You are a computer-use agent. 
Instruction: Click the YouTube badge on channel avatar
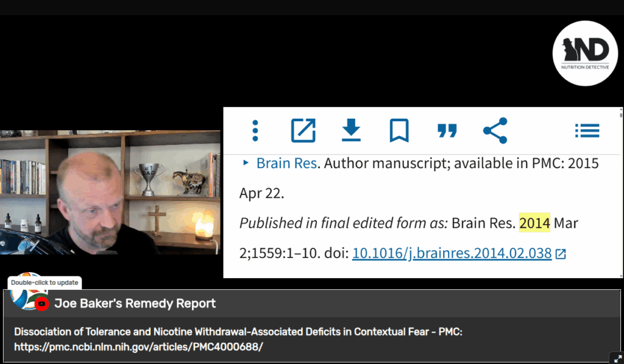point(41,304)
